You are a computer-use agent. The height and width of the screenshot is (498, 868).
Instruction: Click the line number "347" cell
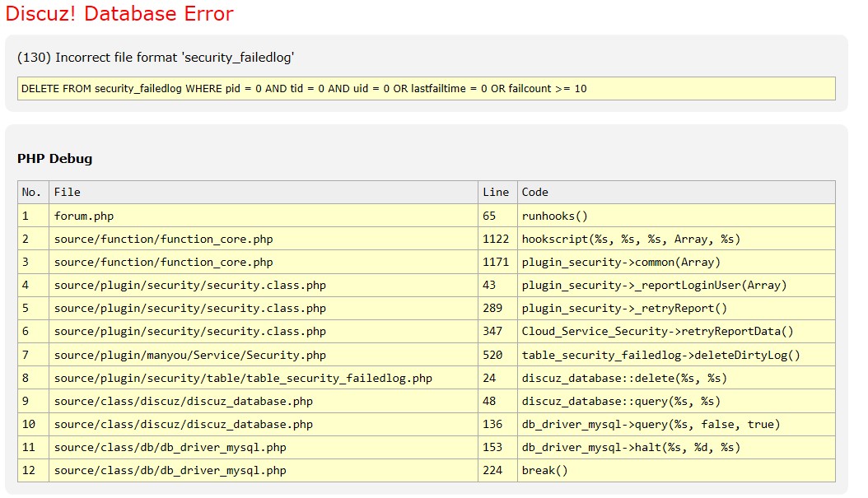(x=497, y=332)
